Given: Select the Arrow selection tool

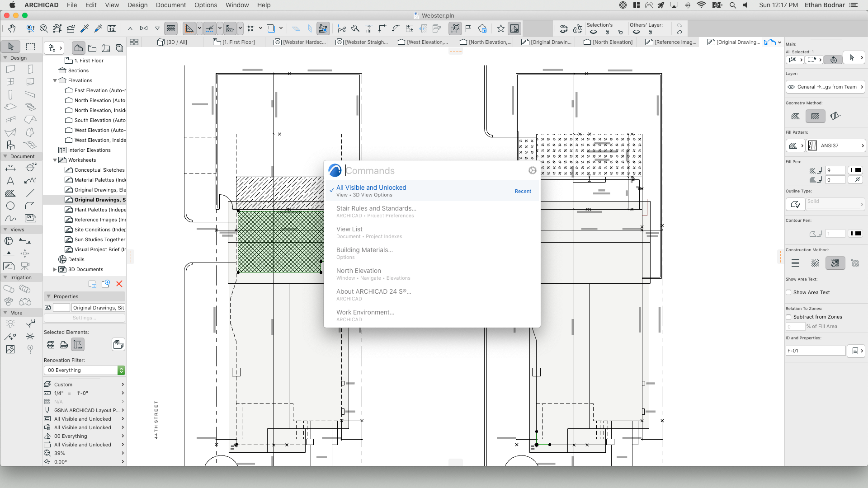Looking at the screenshot, I should coord(11,47).
